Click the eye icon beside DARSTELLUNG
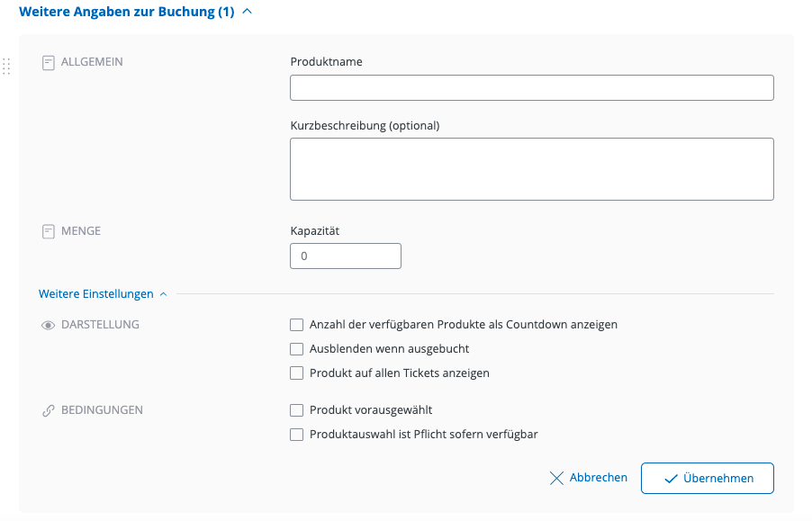Image resolution: width=812 pixels, height=521 pixels. (x=49, y=325)
